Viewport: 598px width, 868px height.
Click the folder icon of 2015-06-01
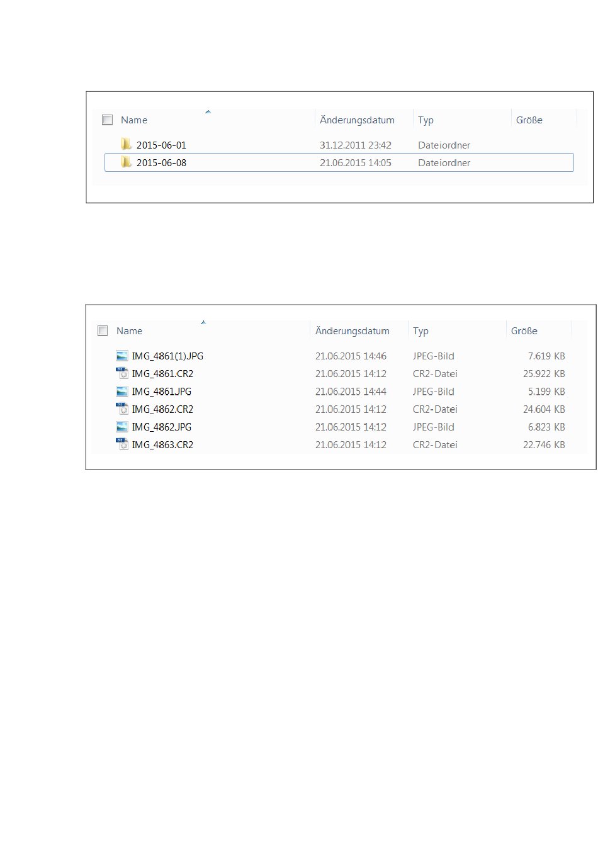127,144
